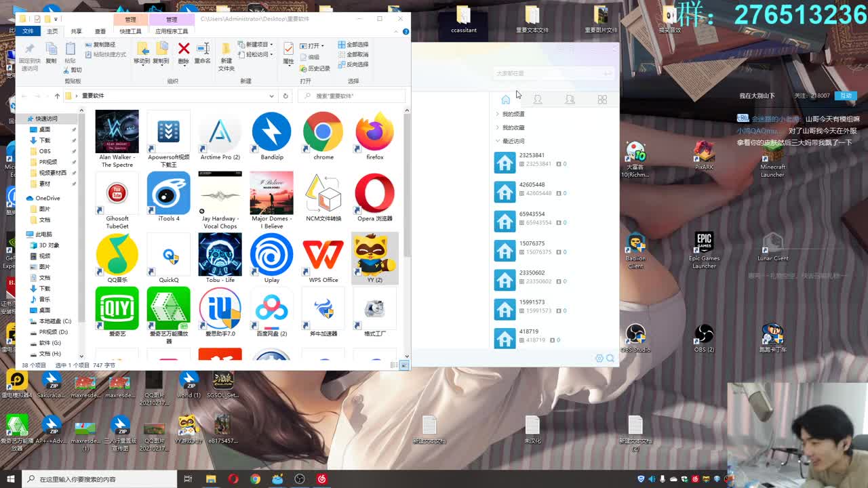Expand 此电脑 in the navigation tree
Screen dimensions: 868x488
pyautogui.click(x=20, y=234)
